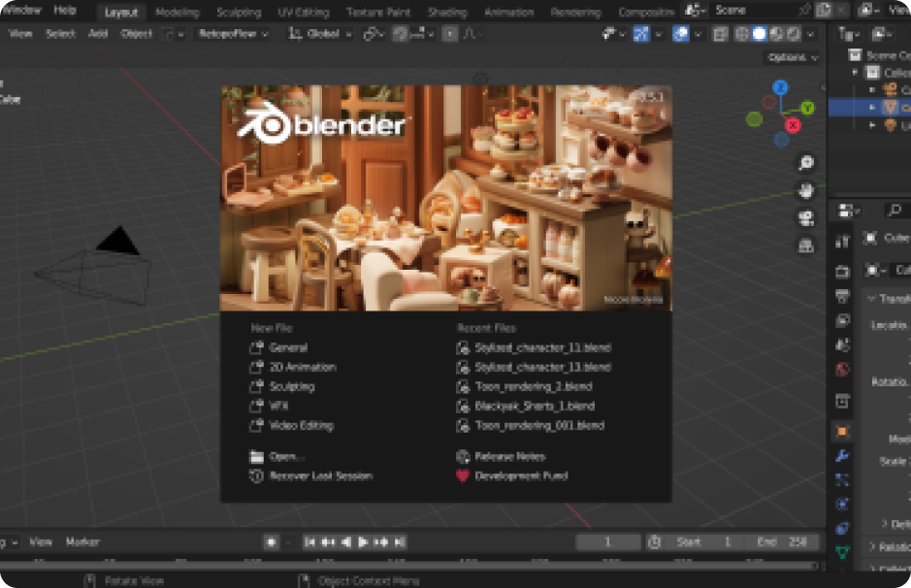Open the properties editor type dropdown
This screenshot has height=588, width=911.
(848, 211)
